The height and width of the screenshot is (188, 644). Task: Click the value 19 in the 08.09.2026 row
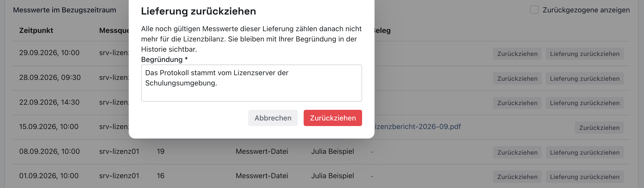161,151
